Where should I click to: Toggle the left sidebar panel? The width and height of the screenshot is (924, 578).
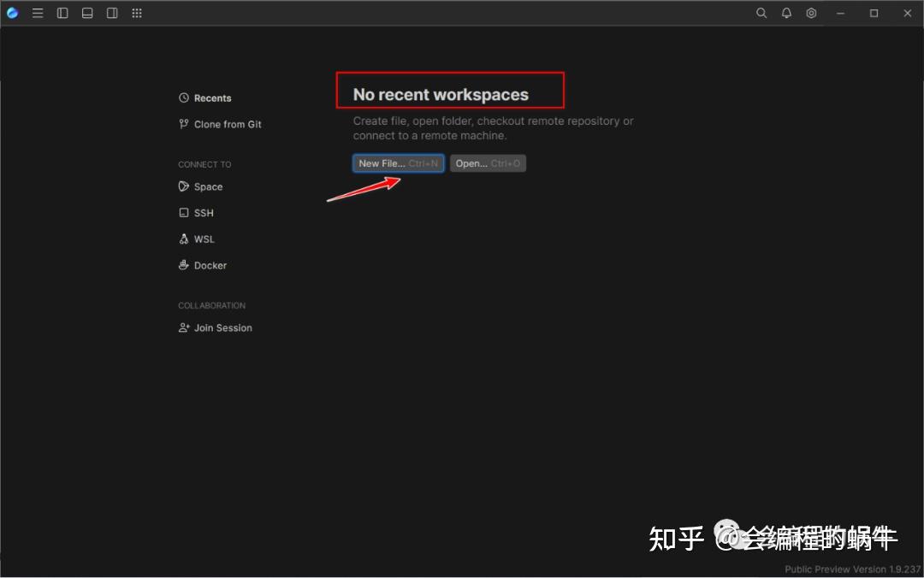(x=62, y=13)
